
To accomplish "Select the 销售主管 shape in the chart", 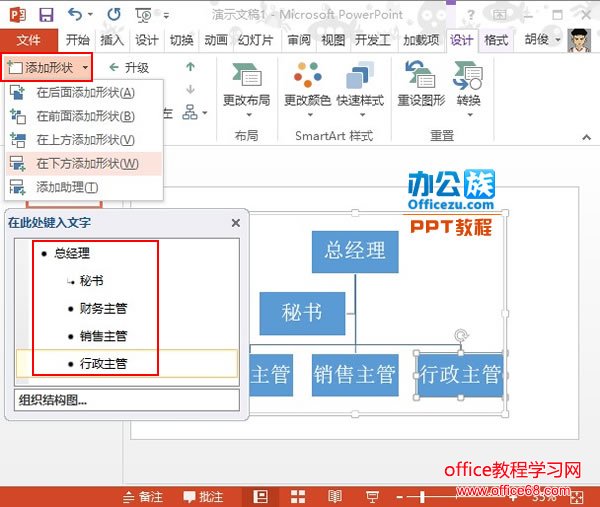I will click(x=355, y=375).
